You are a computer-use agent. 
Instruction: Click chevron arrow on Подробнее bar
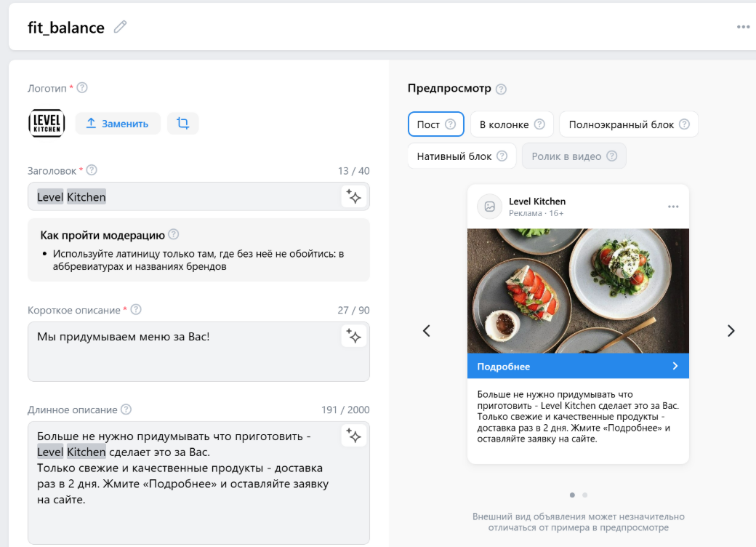675,367
